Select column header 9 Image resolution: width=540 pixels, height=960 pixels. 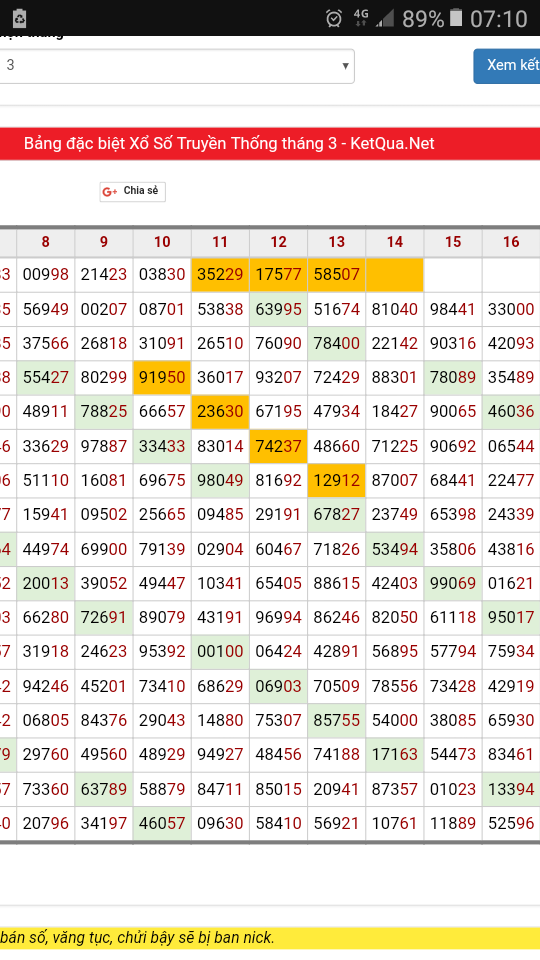coord(103,242)
